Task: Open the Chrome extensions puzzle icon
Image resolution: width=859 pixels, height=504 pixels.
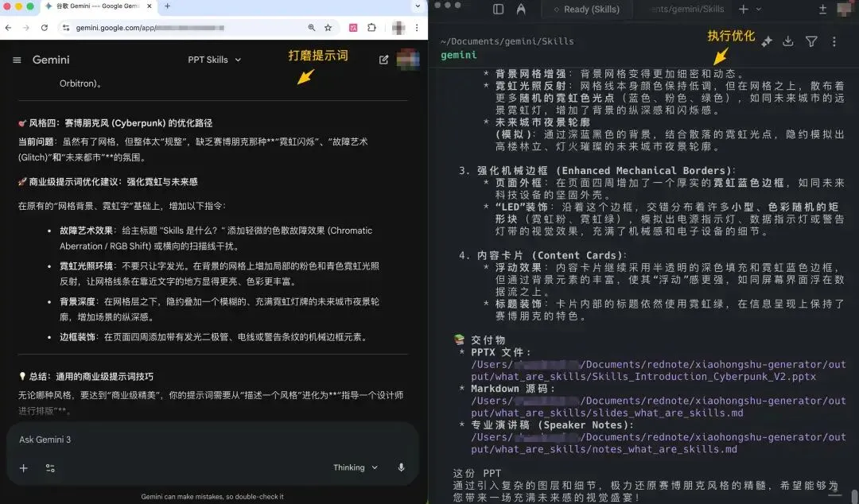Action: coord(372,27)
